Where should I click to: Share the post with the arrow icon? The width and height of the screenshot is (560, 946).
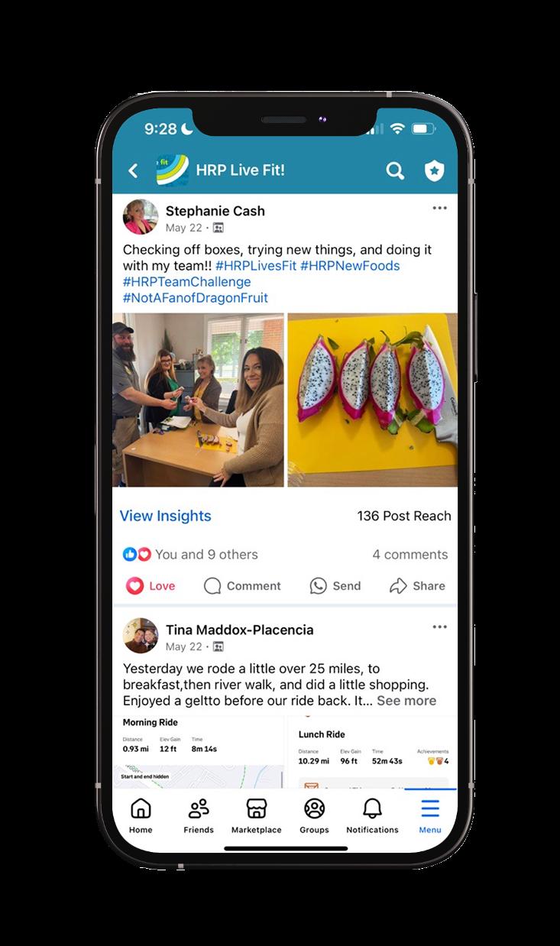(x=398, y=586)
